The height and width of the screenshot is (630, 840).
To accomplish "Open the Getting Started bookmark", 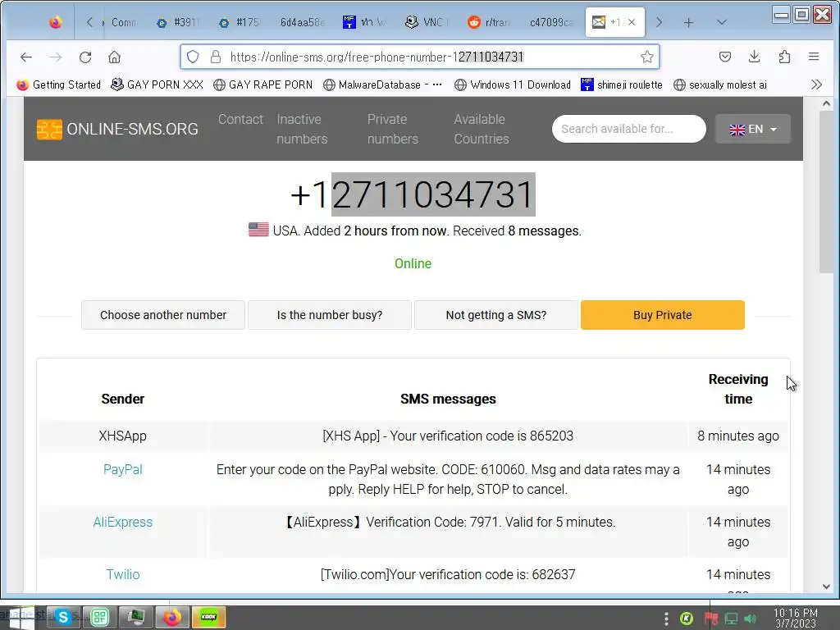I will (59, 84).
